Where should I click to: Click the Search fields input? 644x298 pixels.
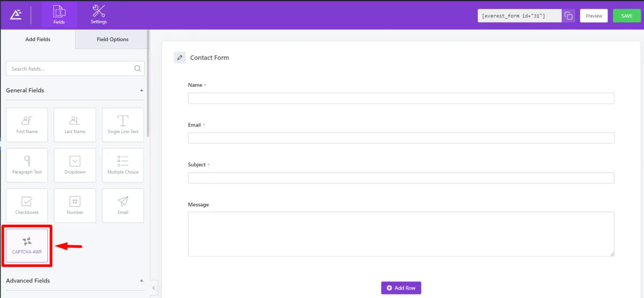click(75, 69)
